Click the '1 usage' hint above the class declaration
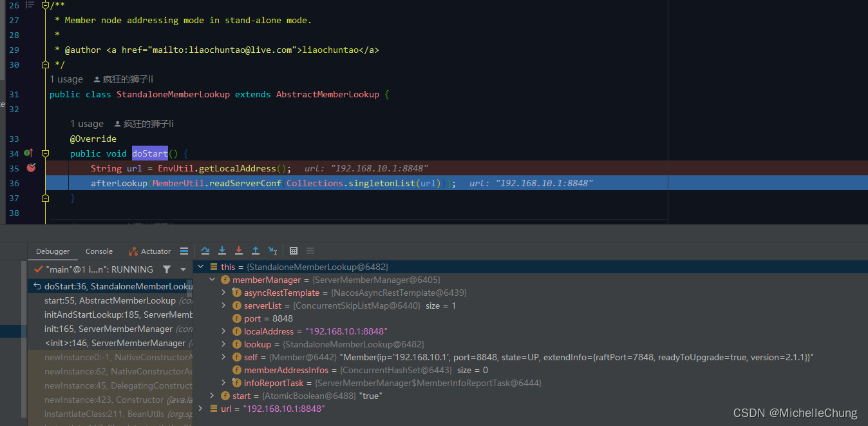The height and width of the screenshot is (426, 868). (x=66, y=79)
